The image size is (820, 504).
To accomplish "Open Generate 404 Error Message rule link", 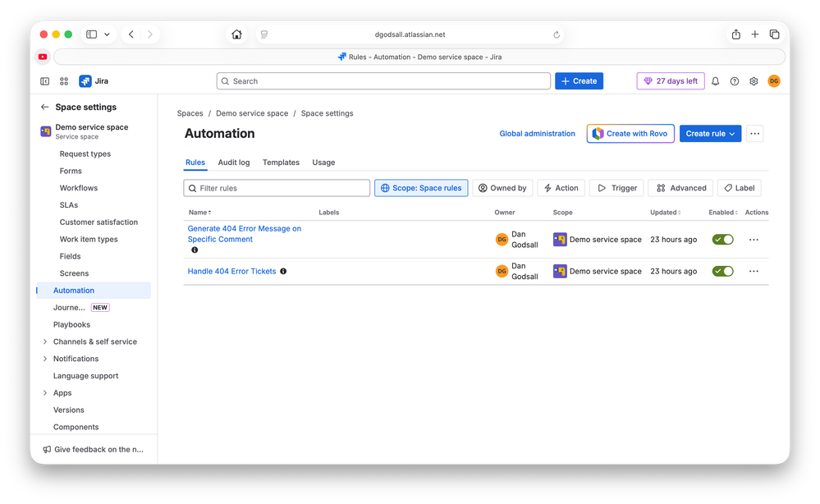I will coord(245,234).
